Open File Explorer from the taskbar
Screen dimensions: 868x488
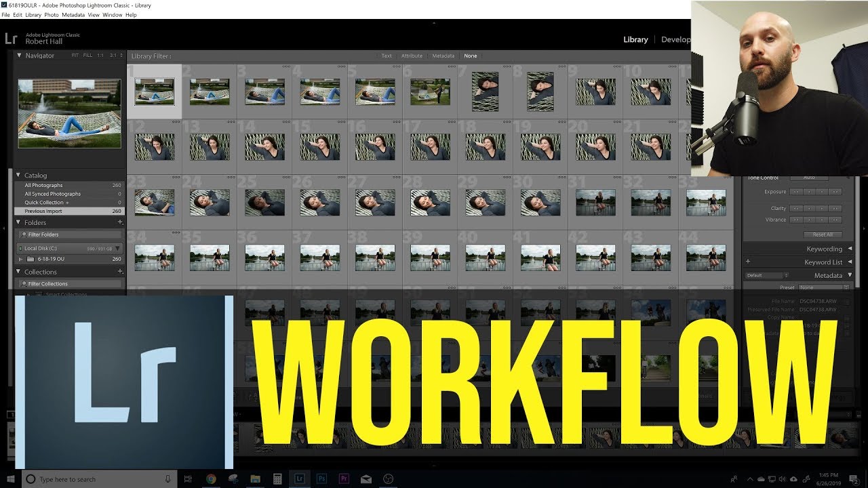click(x=255, y=479)
